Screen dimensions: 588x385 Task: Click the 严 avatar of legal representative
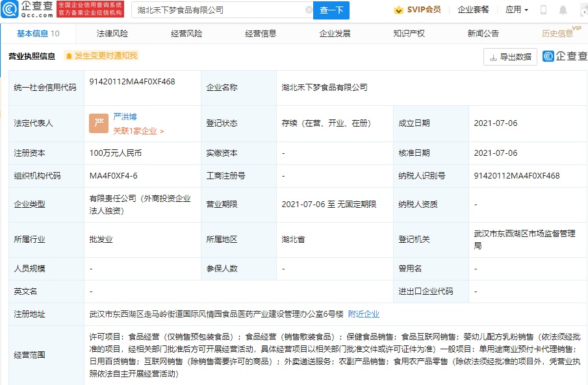pos(99,123)
